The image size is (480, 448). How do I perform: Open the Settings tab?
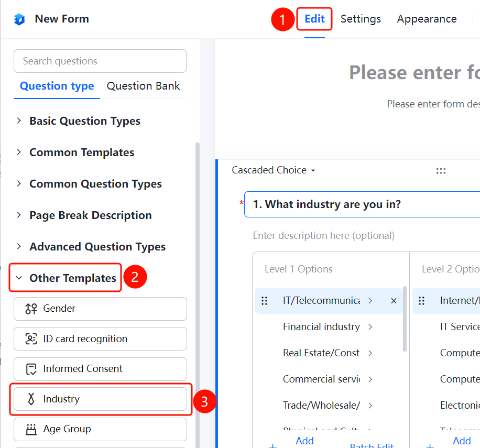(x=361, y=19)
